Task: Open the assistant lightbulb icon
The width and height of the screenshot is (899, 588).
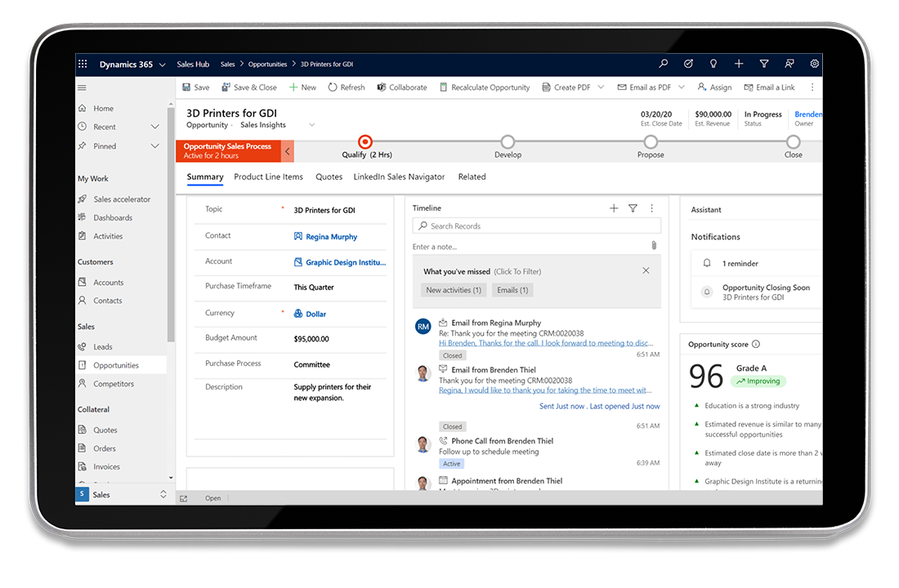Action: (x=713, y=64)
